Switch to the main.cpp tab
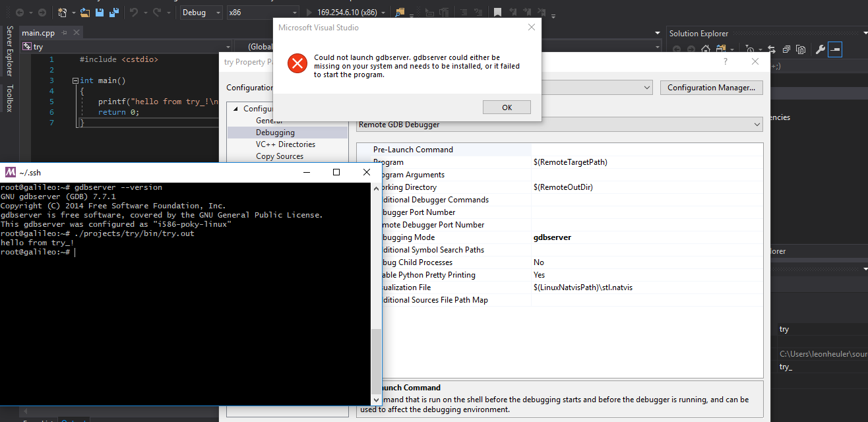The image size is (868, 422). 38,32
